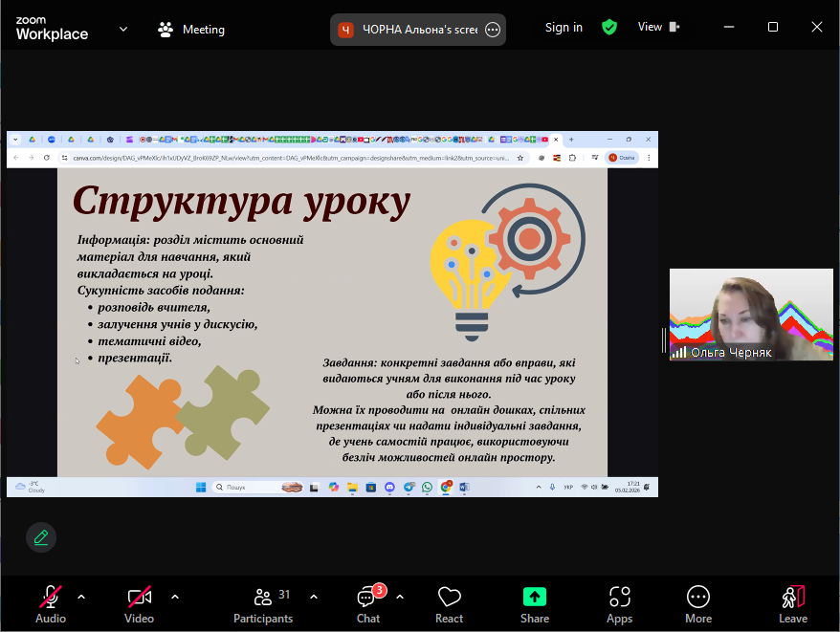This screenshot has width=840, height=632.
Task: Expand the video settings arrow
Action: click(x=175, y=597)
